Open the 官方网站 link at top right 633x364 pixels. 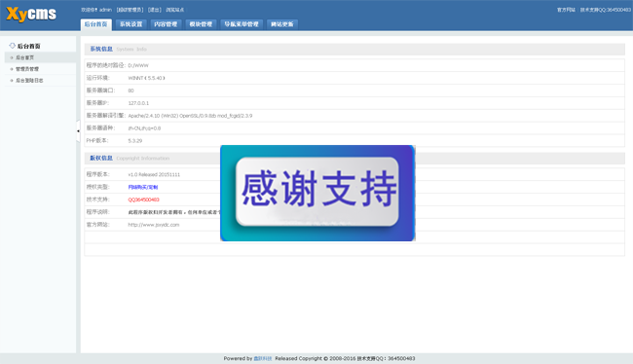566,10
